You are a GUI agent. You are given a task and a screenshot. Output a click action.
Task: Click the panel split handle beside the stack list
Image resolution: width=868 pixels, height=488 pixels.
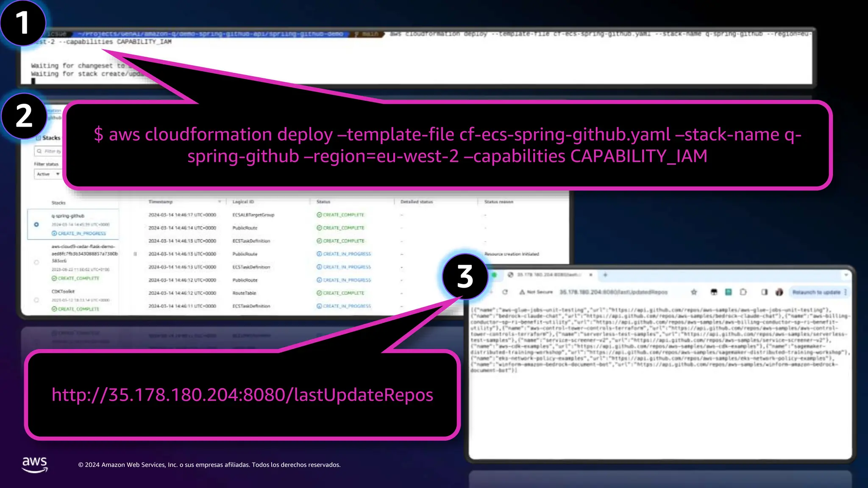click(x=135, y=254)
